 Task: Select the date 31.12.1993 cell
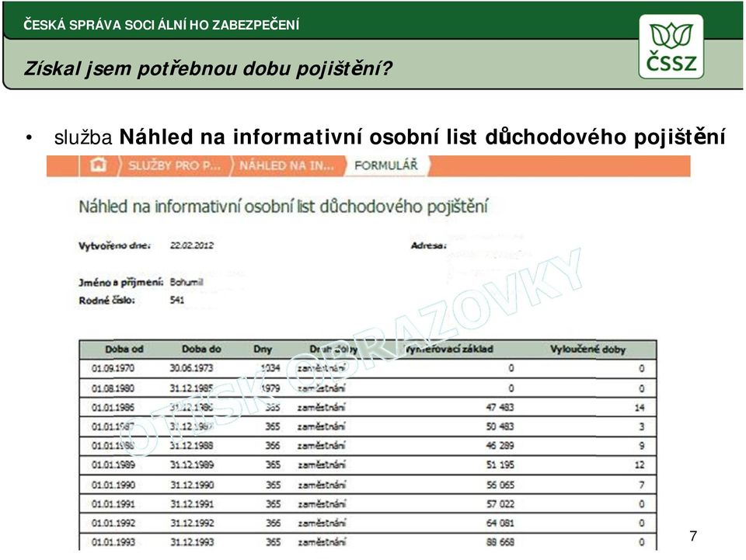[x=192, y=542]
